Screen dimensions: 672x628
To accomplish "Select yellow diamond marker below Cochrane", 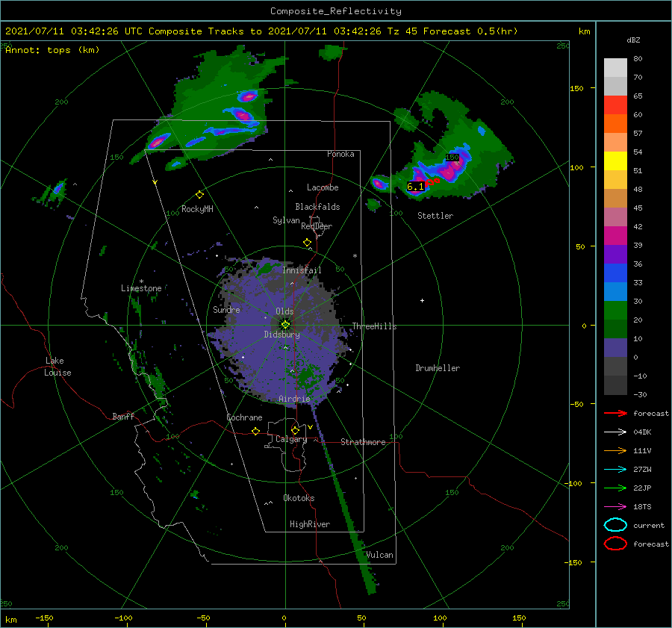I will [255, 432].
